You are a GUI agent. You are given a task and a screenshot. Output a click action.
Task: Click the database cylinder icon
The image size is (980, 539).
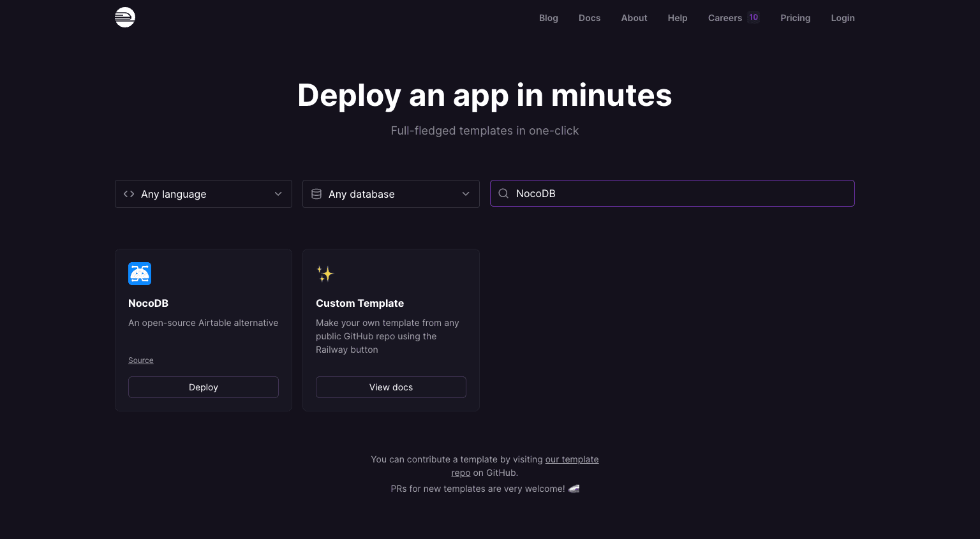pyautogui.click(x=316, y=194)
